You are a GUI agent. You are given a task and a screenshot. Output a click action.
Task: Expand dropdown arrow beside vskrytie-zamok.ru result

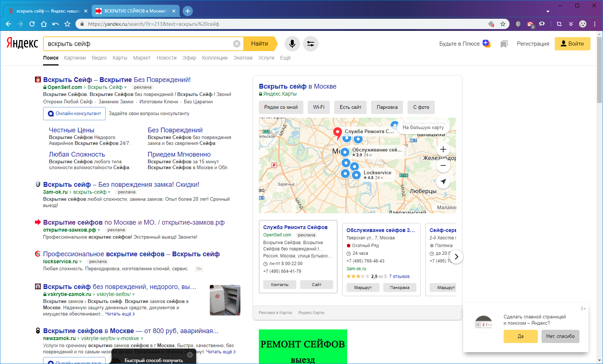(x=134, y=295)
